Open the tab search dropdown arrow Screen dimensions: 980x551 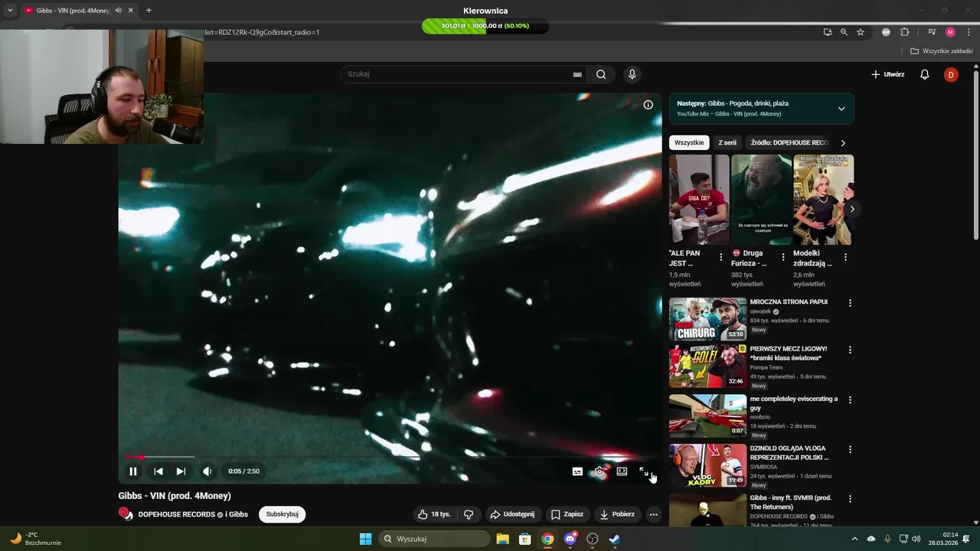click(10, 11)
